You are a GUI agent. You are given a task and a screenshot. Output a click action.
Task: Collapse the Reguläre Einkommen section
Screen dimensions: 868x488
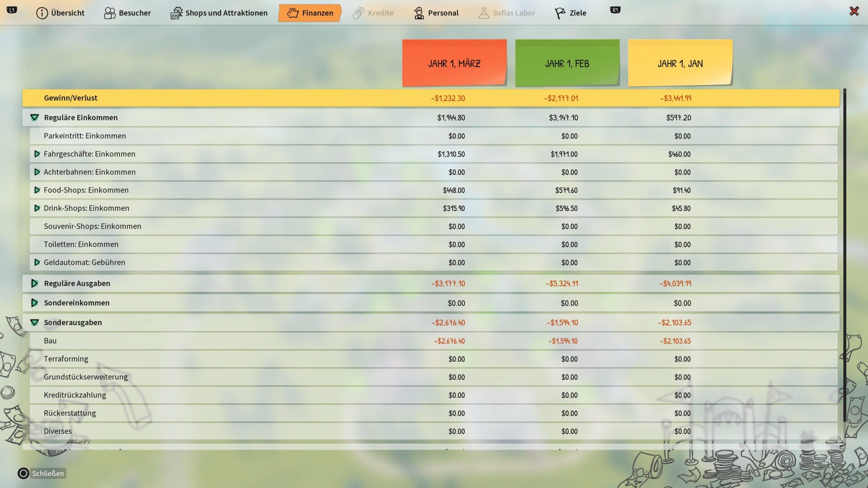pyautogui.click(x=35, y=118)
